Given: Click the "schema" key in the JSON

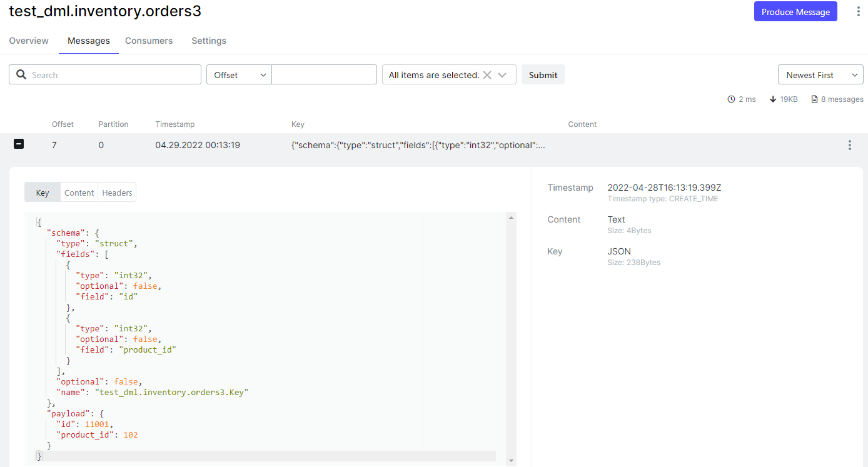Looking at the screenshot, I should pos(66,233).
